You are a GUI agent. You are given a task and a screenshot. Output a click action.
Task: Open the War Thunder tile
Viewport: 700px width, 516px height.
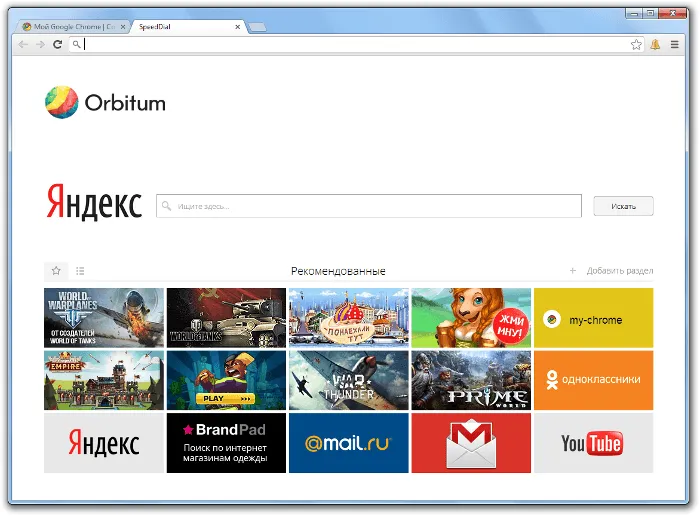349,380
